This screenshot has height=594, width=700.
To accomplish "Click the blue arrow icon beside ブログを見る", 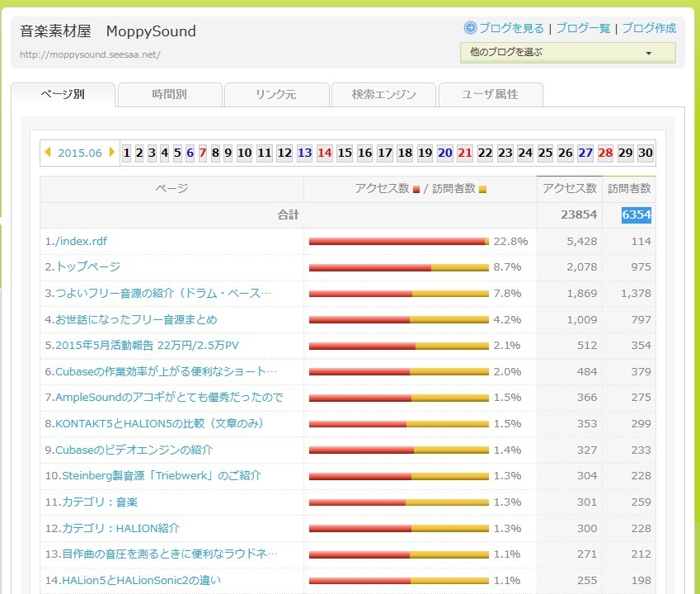I will tap(470, 28).
